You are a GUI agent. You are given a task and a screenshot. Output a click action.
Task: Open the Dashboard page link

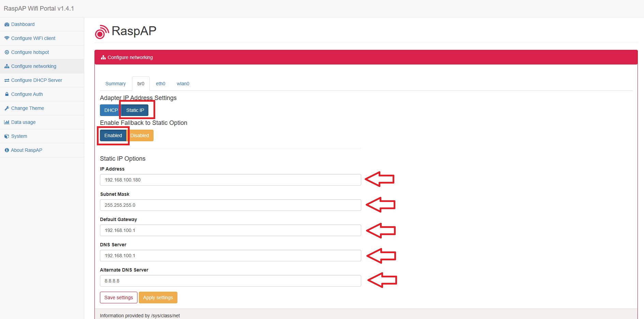[23, 24]
